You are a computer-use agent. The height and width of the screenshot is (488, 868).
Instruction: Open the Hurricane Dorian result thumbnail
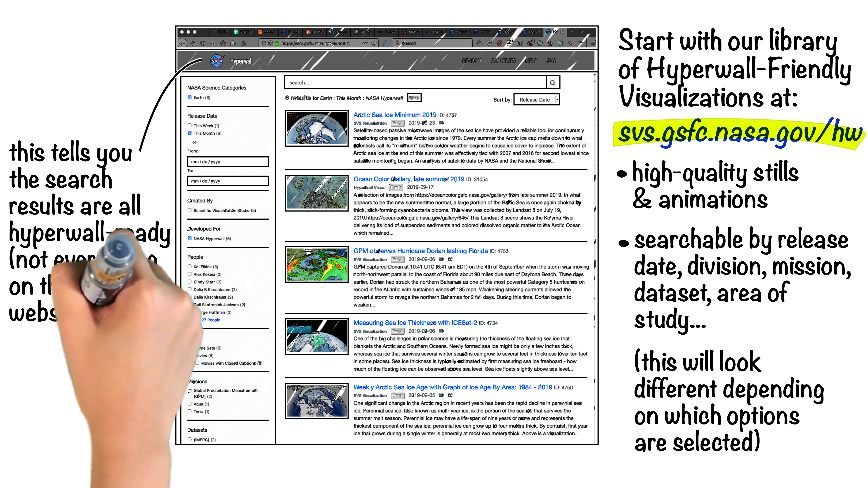316,264
